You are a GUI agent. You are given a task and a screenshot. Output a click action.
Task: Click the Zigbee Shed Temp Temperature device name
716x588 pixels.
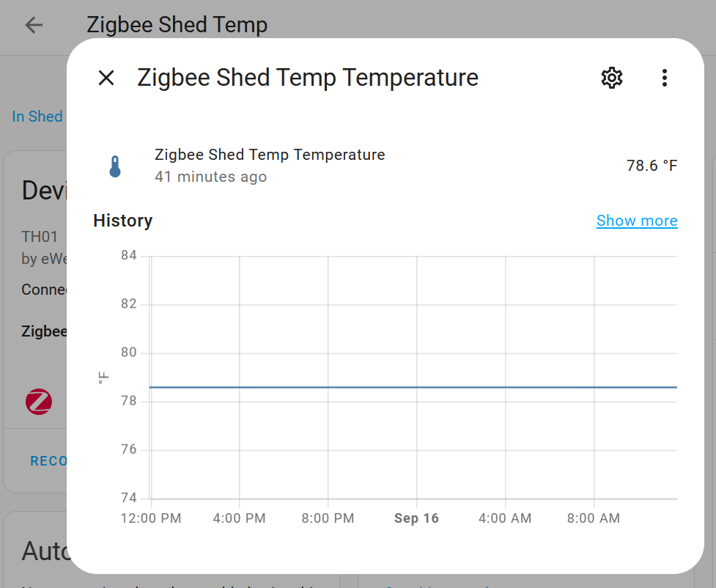[x=270, y=154]
